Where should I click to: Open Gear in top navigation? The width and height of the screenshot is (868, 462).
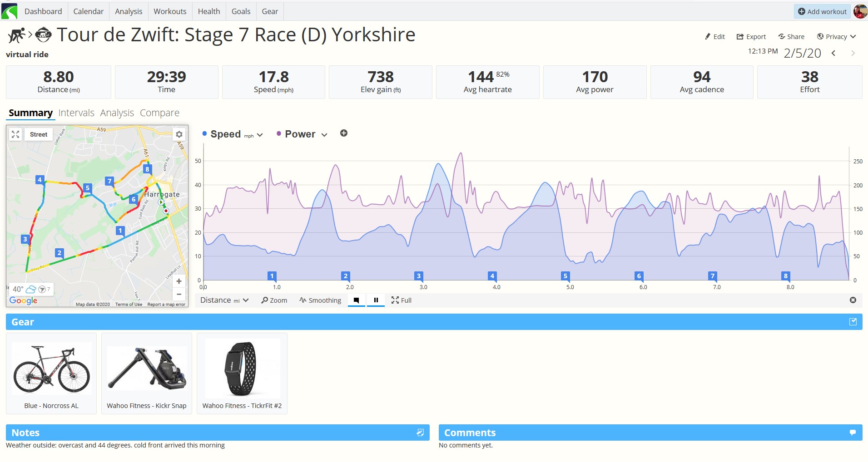coord(270,11)
